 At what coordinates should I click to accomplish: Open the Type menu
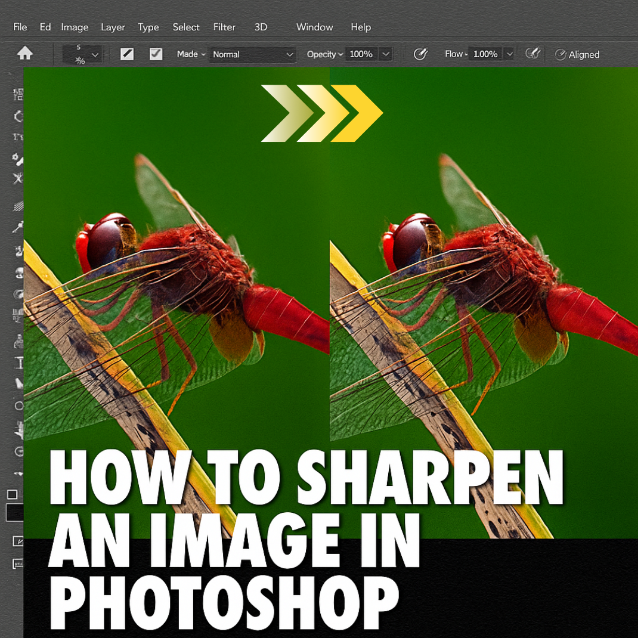click(x=148, y=27)
